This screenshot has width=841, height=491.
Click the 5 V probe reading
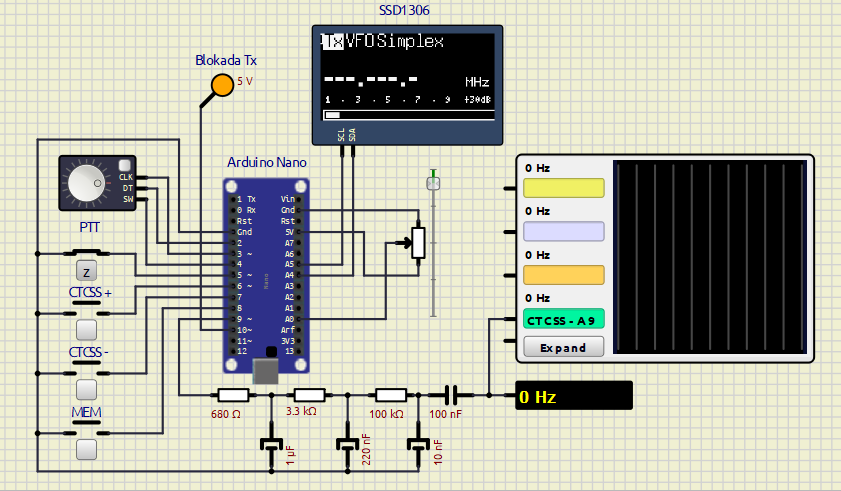[x=245, y=82]
